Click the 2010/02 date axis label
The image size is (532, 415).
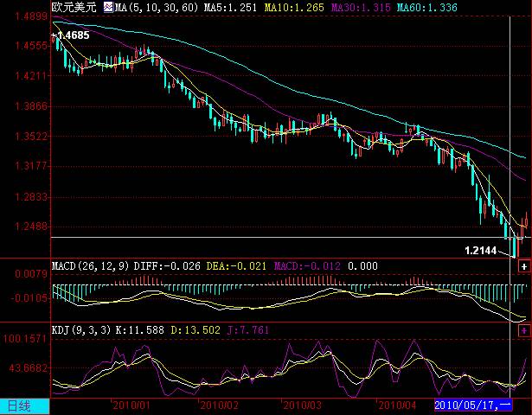219,405
